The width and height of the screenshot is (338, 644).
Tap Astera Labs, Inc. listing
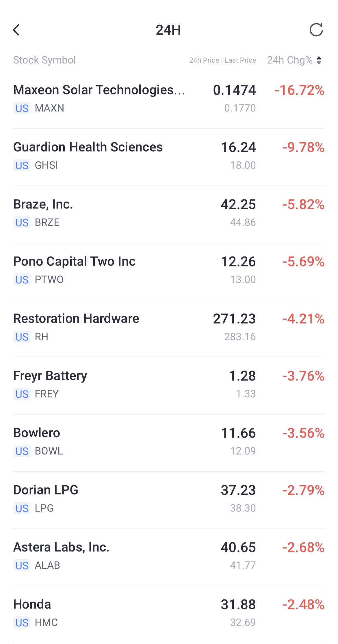pyautogui.click(x=61, y=547)
